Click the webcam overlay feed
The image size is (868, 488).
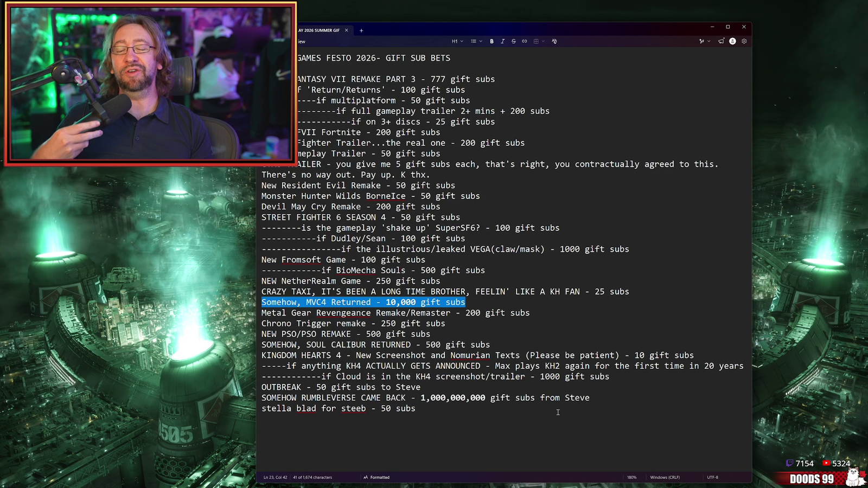tap(151, 83)
